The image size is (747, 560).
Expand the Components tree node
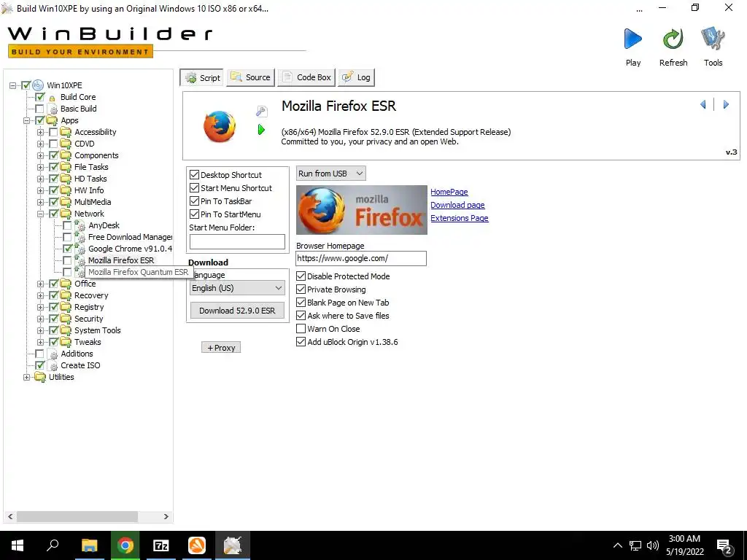point(41,155)
